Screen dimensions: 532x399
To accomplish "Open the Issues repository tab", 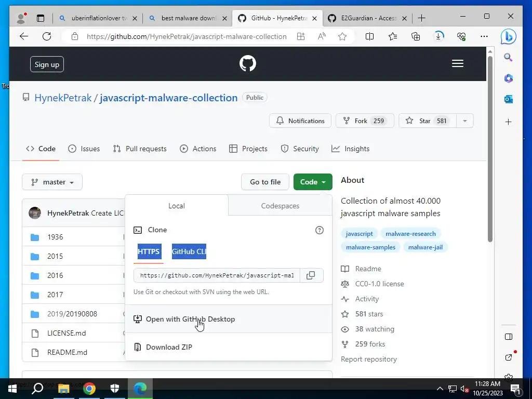I will pyautogui.click(x=84, y=149).
